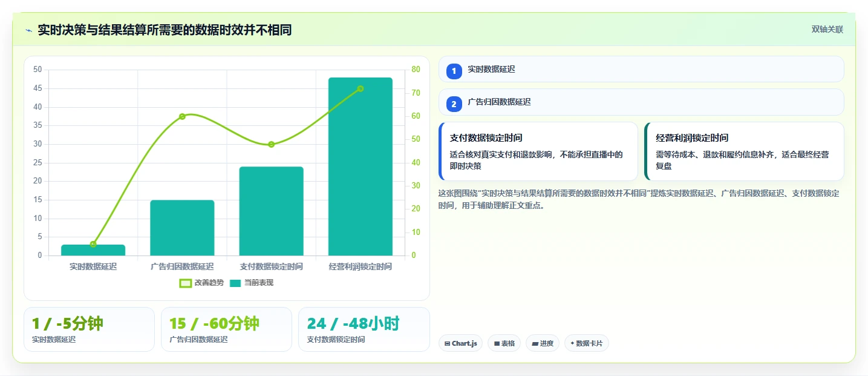Click the lightning icon beside the title

pos(28,30)
